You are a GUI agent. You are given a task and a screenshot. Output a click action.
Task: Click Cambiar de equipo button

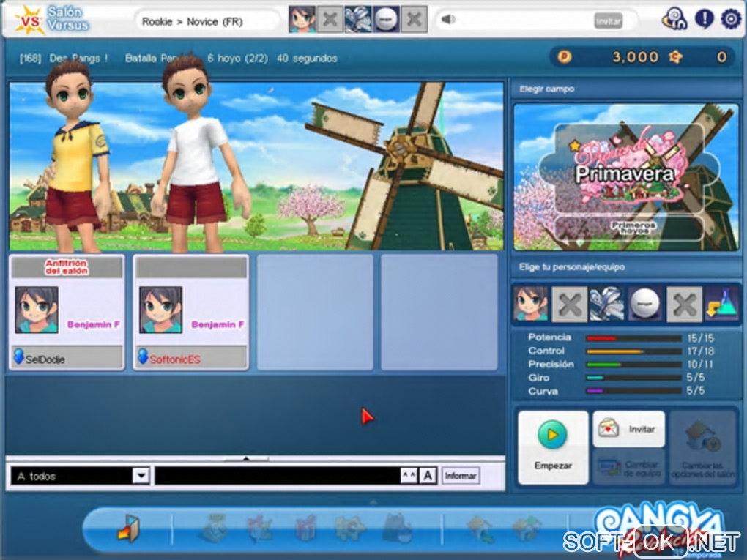(x=629, y=468)
